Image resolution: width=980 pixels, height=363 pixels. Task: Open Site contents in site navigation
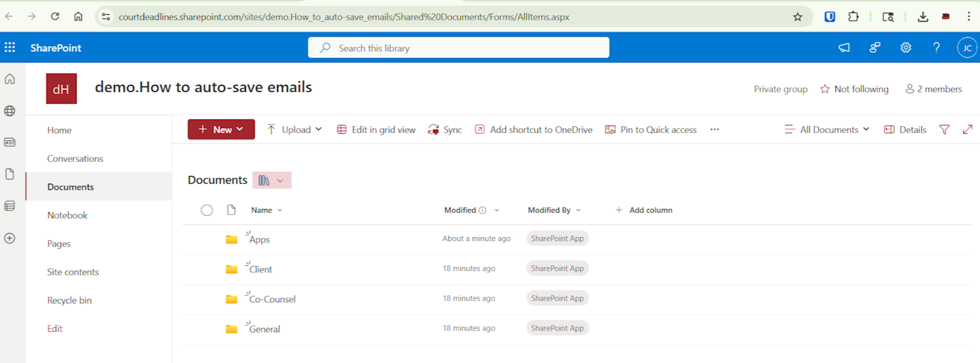(73, 272)
